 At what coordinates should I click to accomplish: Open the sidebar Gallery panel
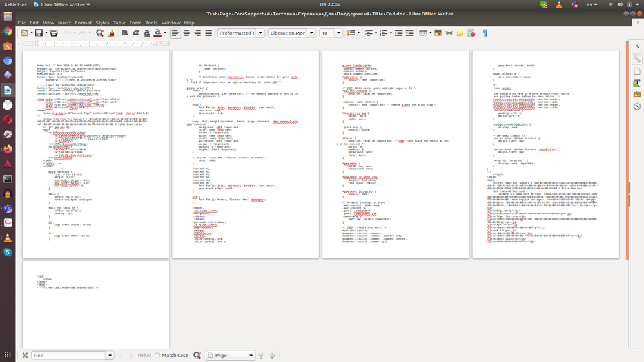pos(637,95)
